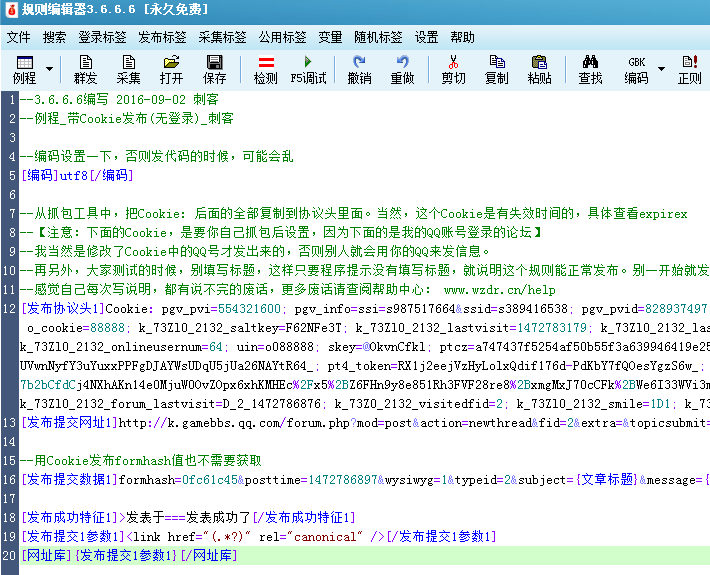Click the 3.6.6.6编写 2016-09-02 comment line
The width and height of the screenshot is (710, 575).
[119, 99]
